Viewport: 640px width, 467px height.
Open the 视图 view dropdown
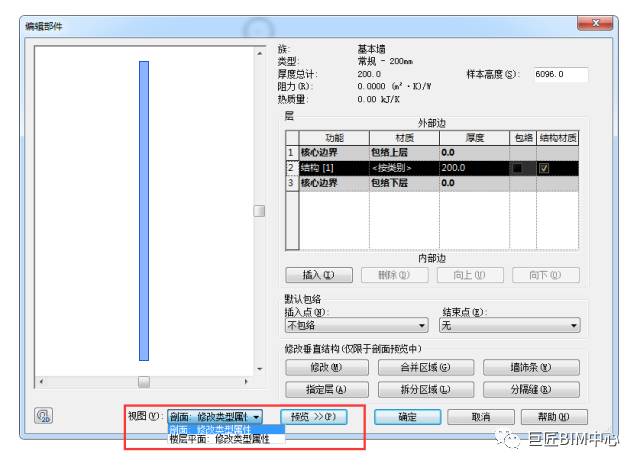[x=215, y=417]
